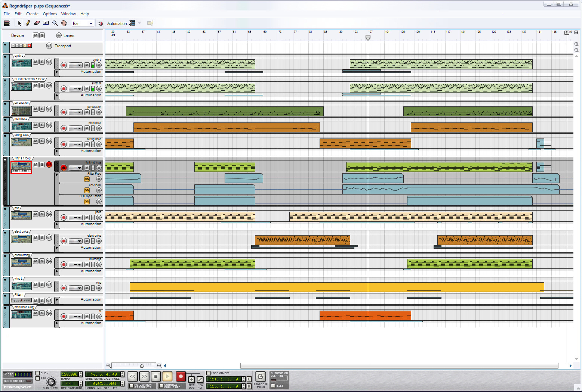
Task: Click the global Mute all button in header
Action: 36,35
